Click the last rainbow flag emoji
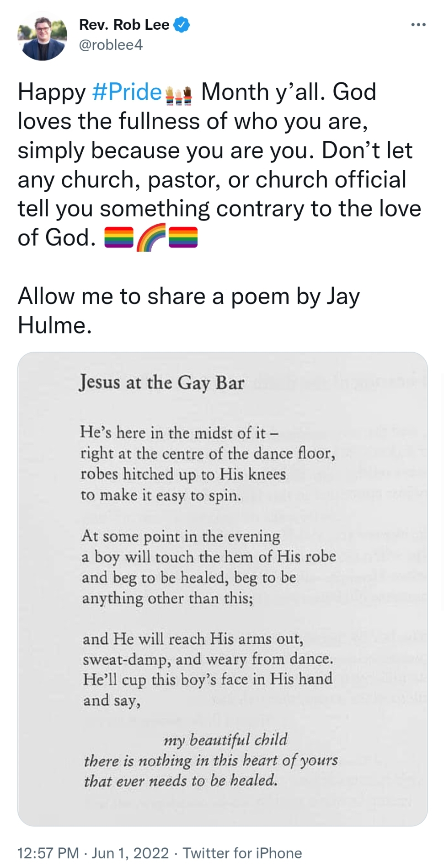This screenshot has width=444, height=868. (x=183, y=237)
